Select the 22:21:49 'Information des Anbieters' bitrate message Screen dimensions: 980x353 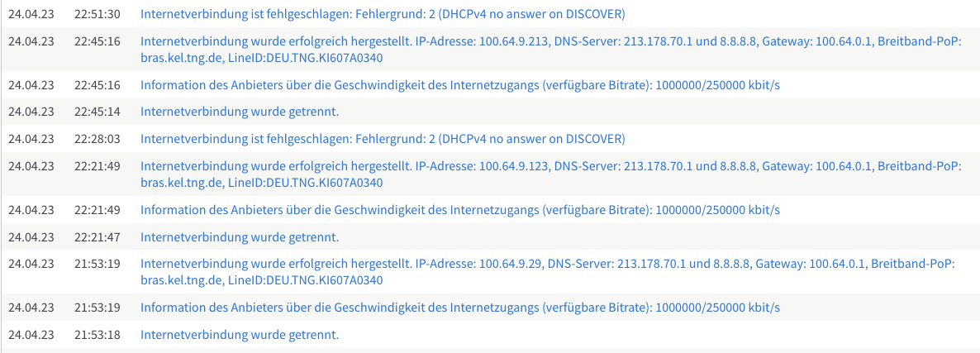click(460, 210)
